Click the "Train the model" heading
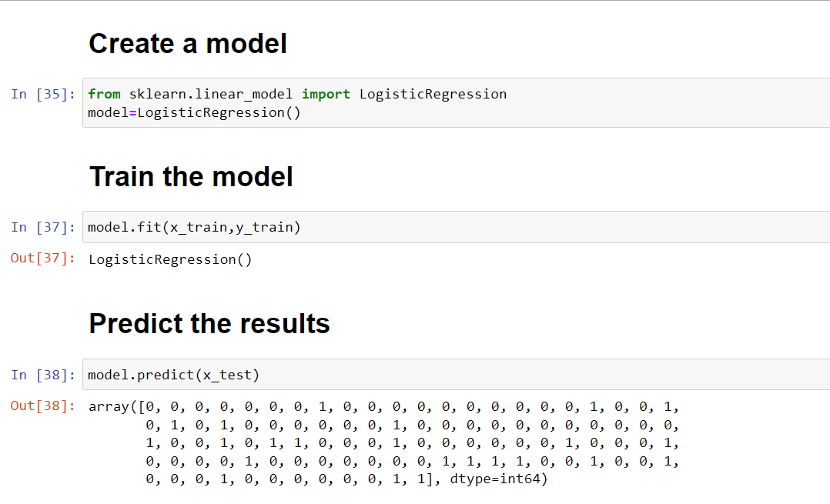This screenshot has width=830, height=504. (191, 177)
